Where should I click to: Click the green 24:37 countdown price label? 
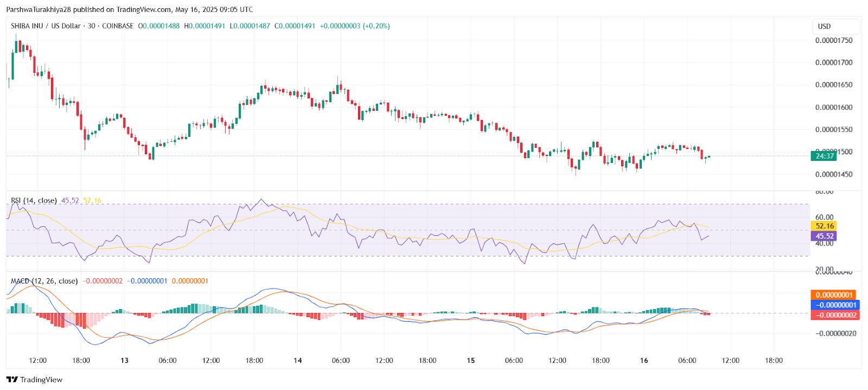(x=824, y=156)
